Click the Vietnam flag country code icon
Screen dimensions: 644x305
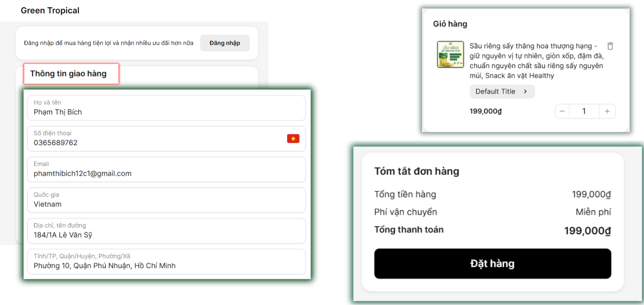pos(293,138)
